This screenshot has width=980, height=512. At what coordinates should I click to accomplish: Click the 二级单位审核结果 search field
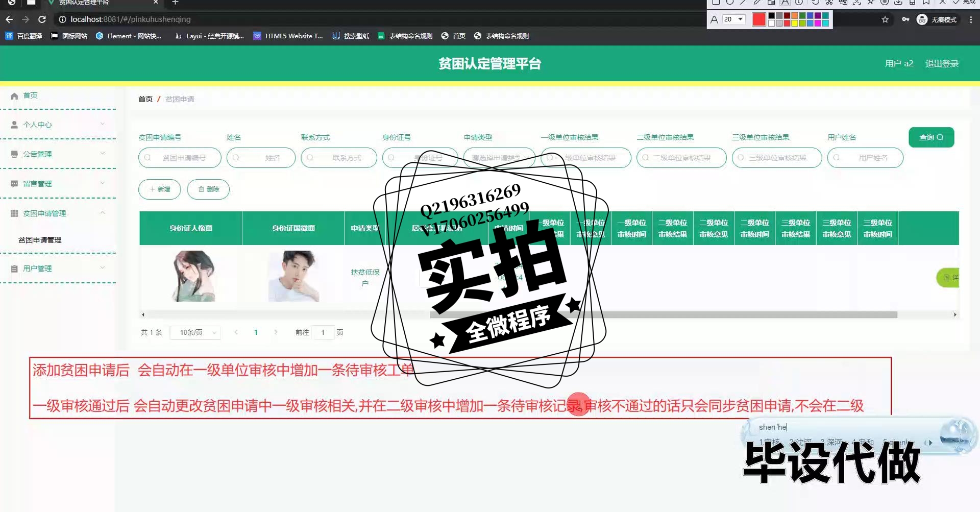click(681, 158)
